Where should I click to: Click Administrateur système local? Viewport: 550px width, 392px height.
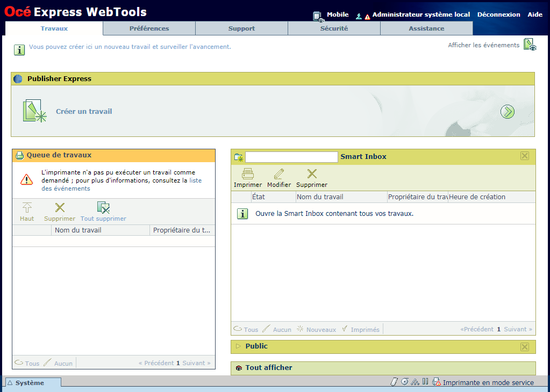[421, 14]
